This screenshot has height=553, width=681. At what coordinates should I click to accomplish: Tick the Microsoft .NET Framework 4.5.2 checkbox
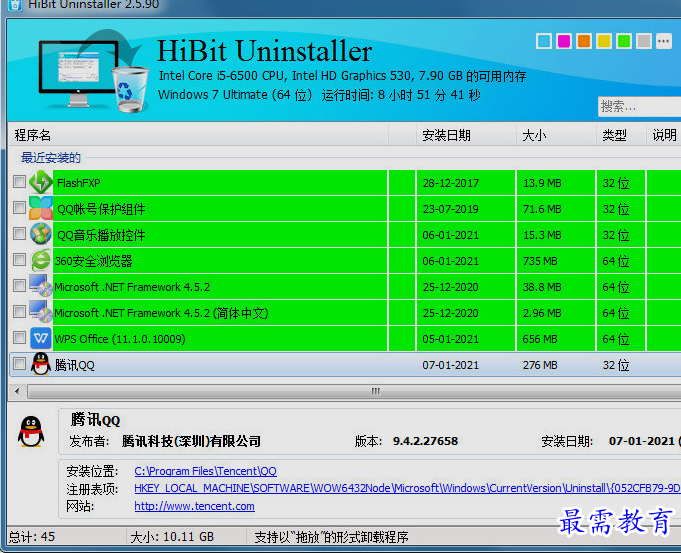(19, 285)
